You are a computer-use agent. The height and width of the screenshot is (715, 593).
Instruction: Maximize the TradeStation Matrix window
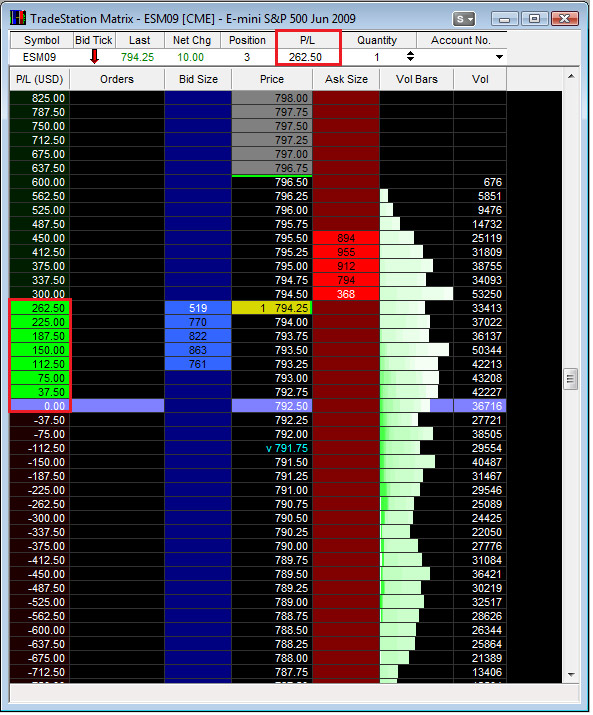coord(534,19)
